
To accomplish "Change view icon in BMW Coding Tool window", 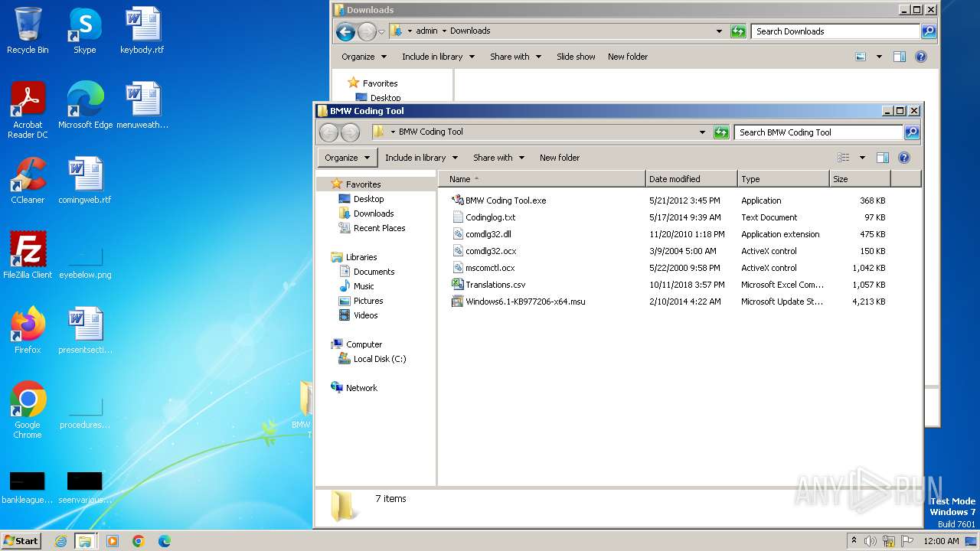I will pyautogui.click(x=843, y=158).
